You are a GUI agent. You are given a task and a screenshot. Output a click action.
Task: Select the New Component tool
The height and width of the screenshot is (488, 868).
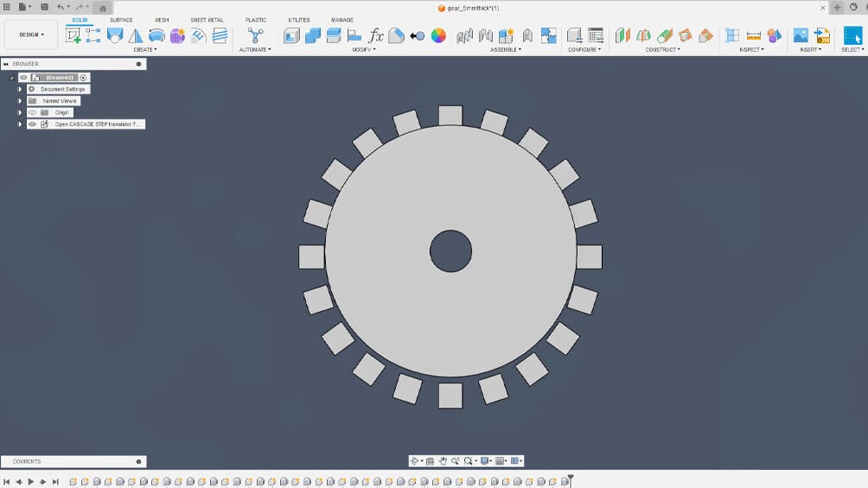[x=506, y=35]
